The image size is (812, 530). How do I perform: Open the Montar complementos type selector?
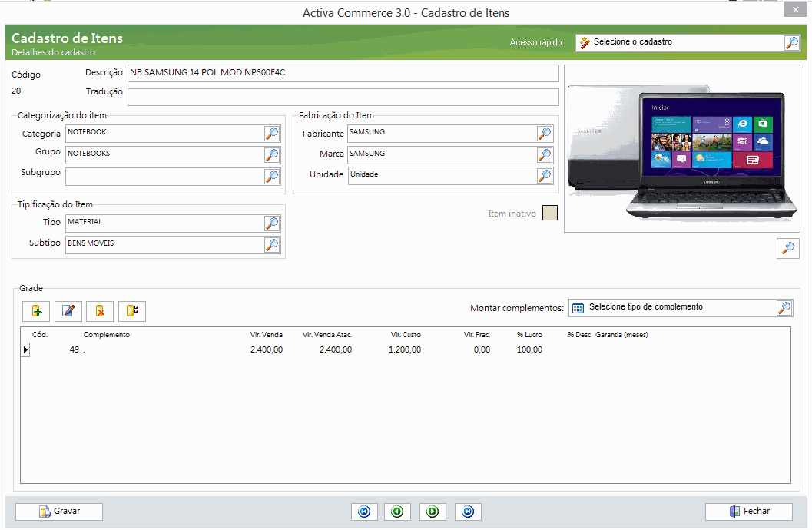click(x=784, y=308)
